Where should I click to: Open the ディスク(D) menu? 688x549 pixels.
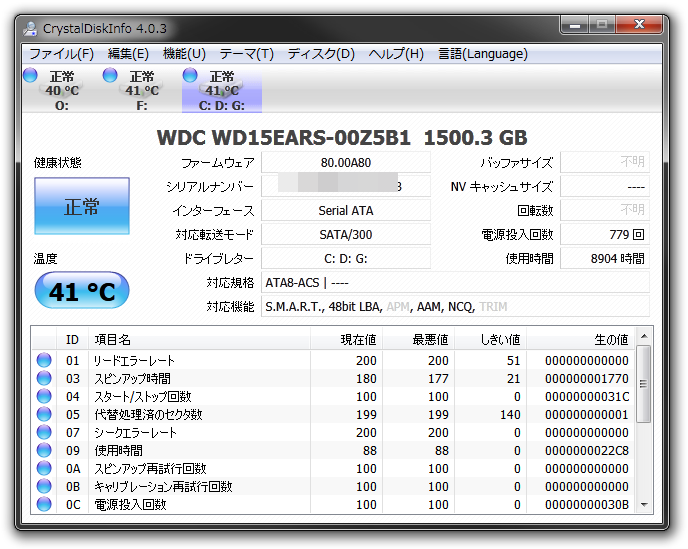click(x=321, y=54)
